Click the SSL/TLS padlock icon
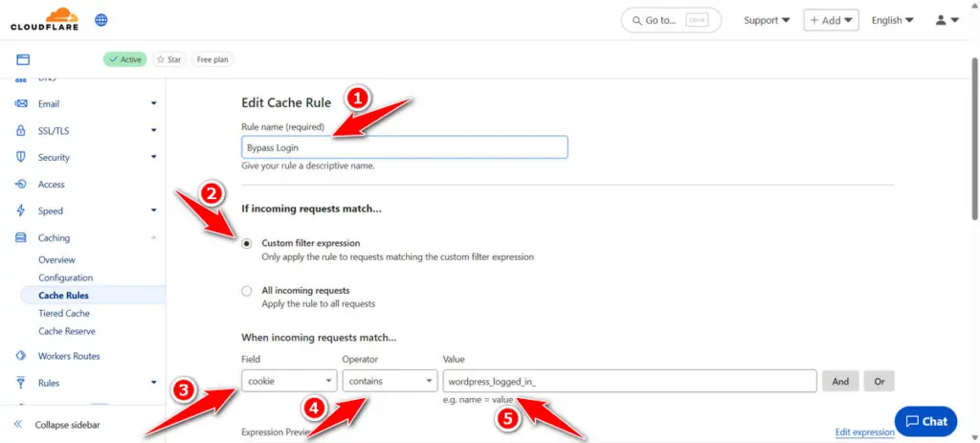Viewport: 980px width, 443px height. pyautogui.click(x=20, y=130)
